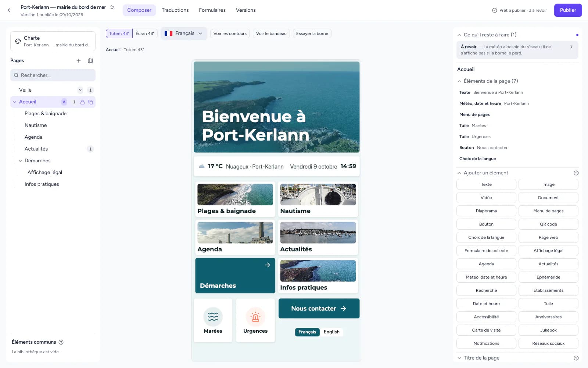Click the help icon beside Titre de la page
Viewport: 588px width, 368px height.
click(576, 358)
